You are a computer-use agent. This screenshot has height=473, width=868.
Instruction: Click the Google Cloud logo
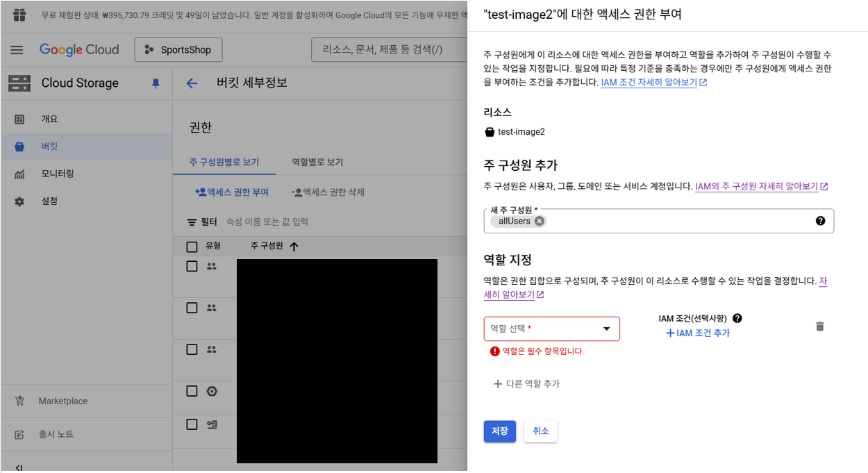(x=79, y=50)
